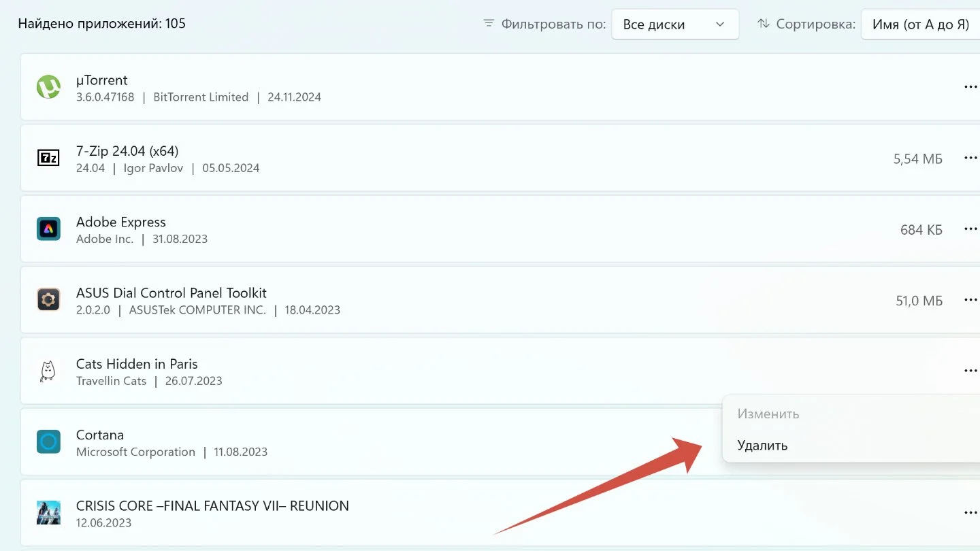Click the ASUSTek COMPUTER INC. details line
This screenshot has width=980, height=551.
[x=208, y=310]
